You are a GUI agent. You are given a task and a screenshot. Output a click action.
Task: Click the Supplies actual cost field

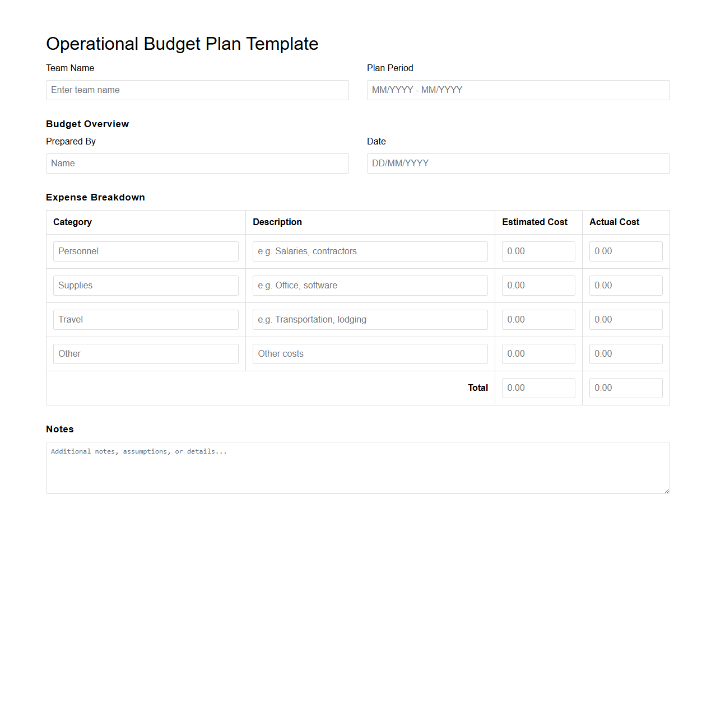(626, 286)
